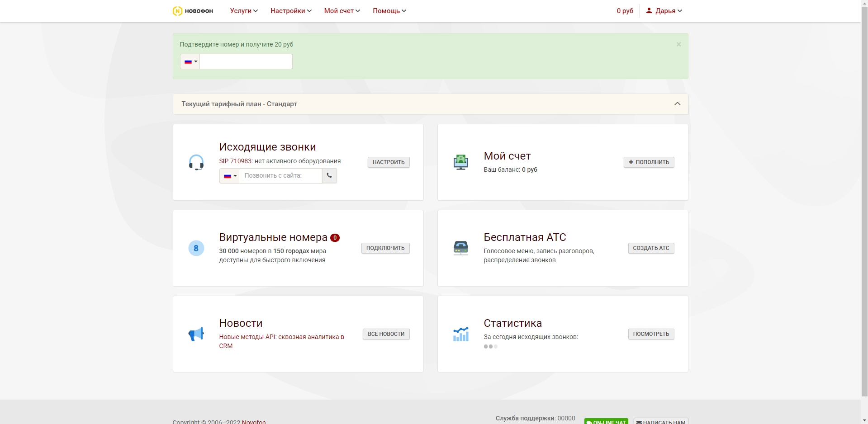Click the Позвонить с сайта input field
Viewport: 868px width, 424px height.
click(280, 176)
